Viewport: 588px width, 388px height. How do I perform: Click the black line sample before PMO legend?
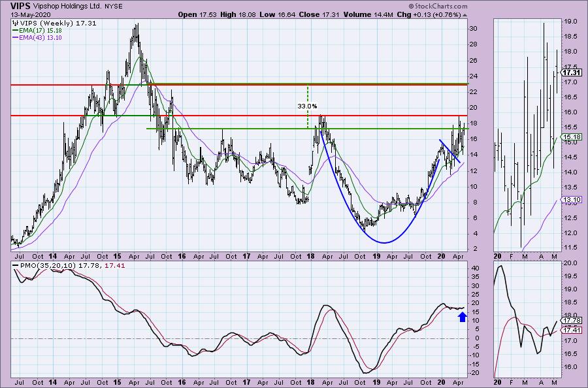16,265
